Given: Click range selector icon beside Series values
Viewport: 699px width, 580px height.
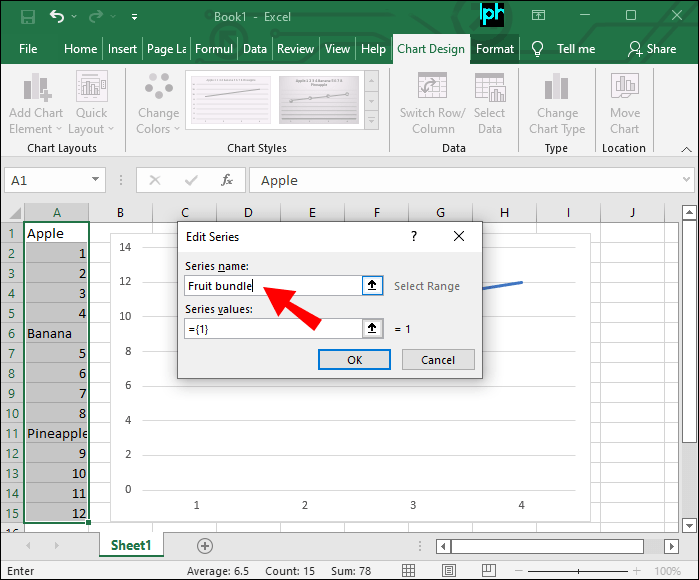Looking at the screenshot, I should (372, 328).
